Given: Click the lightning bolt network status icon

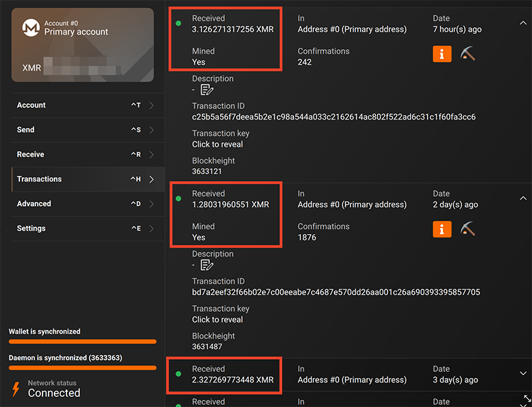Looking at the screenshot, I should (x=15, y=389).
